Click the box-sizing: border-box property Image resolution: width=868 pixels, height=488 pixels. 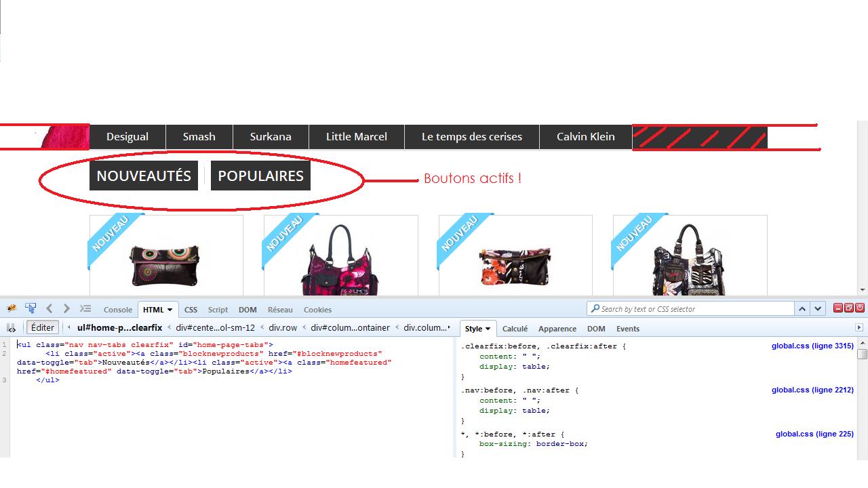click(534, 444)
